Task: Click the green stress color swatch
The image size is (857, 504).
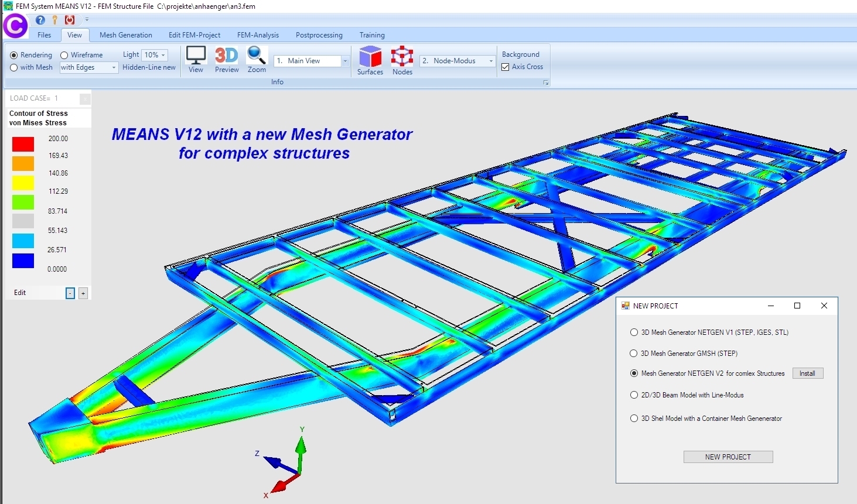Action: click(x=23, y=202)
